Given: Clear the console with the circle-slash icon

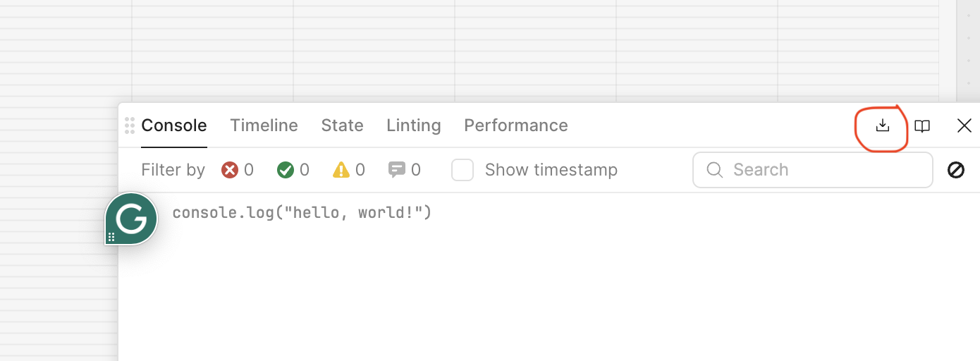Looking at the screenshot, I should click(x=956, y=170).
